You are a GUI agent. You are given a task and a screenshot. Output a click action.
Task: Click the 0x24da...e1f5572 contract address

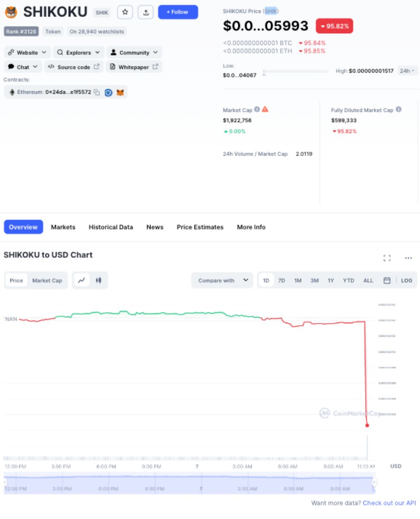coord(68,92)
